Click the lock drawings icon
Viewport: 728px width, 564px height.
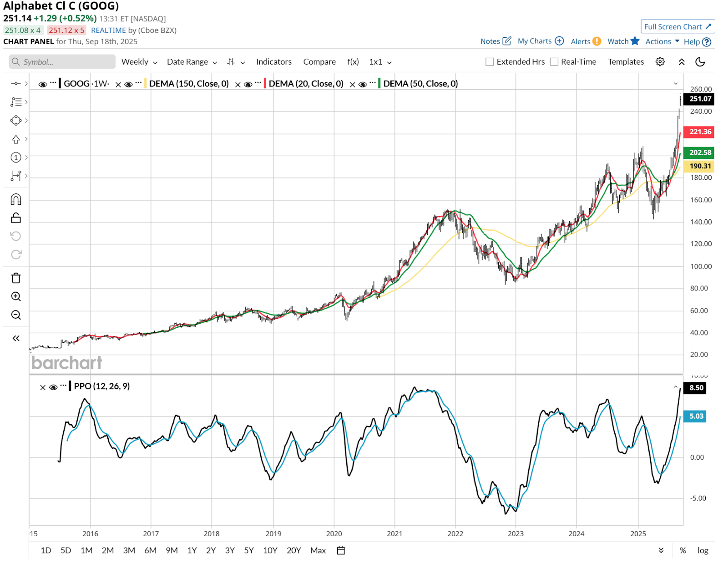[16, 218]
